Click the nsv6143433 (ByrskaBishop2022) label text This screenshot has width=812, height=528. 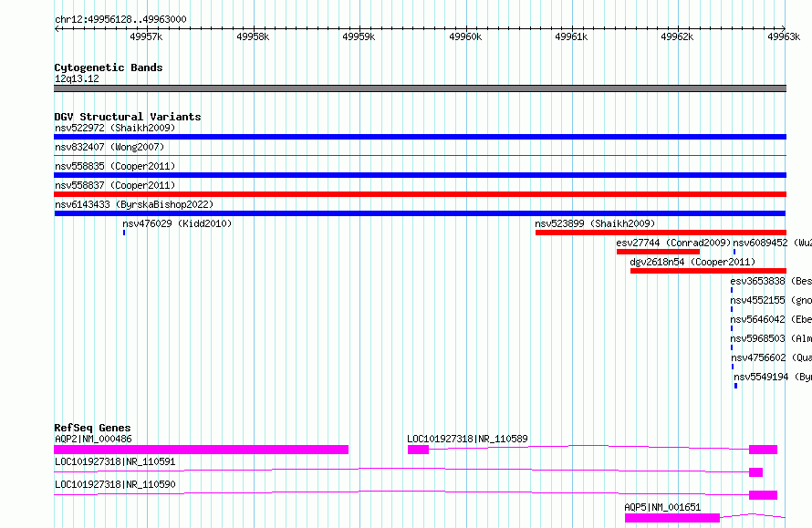point(134,204)
